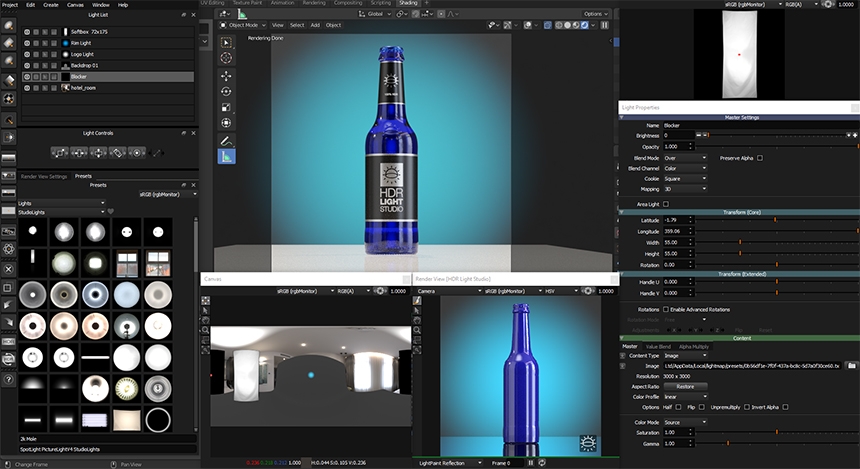The image size is (860, 469).
Task: Switch to the Value Blend content tab
Action: (658, 347)
